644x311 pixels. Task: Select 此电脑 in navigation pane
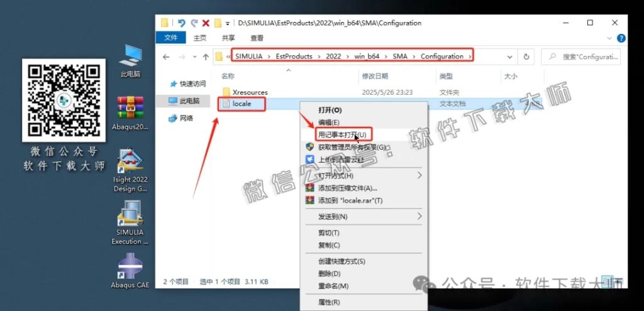(185, 101)
